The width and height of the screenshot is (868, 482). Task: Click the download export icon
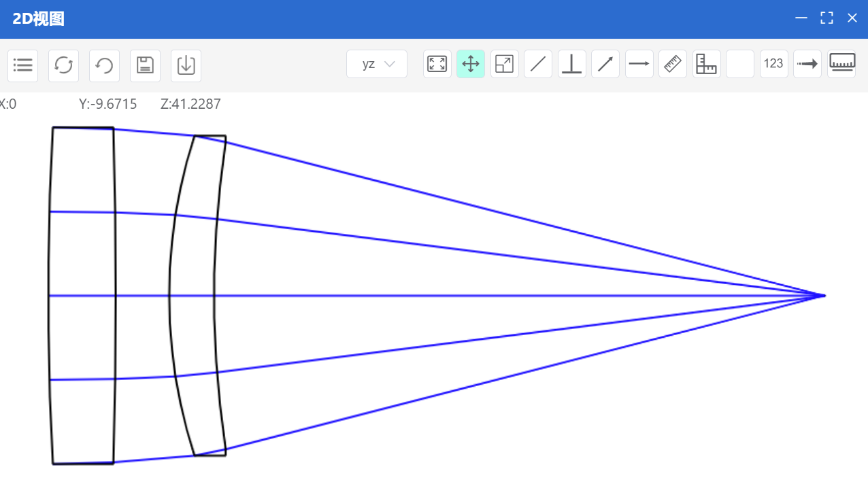[186, 65]
